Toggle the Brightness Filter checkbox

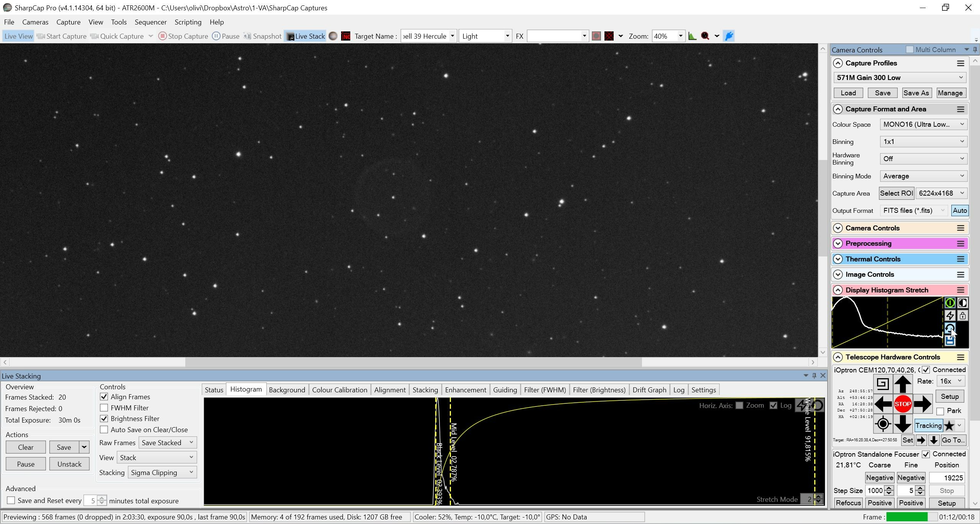(104, 418)
